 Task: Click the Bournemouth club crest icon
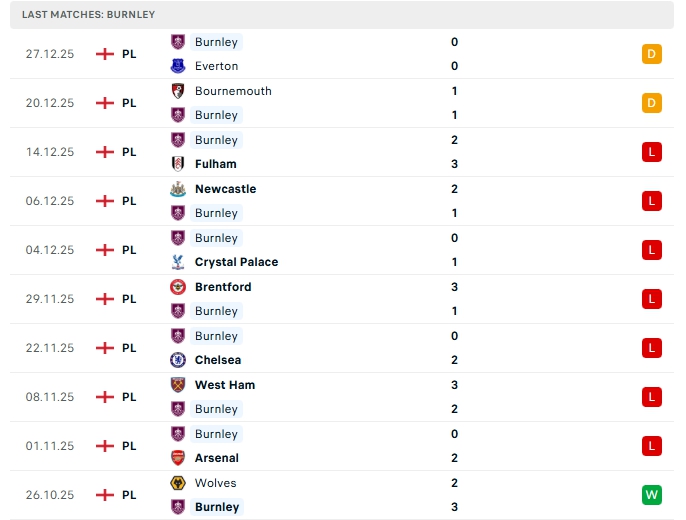(x=178, y=91)
